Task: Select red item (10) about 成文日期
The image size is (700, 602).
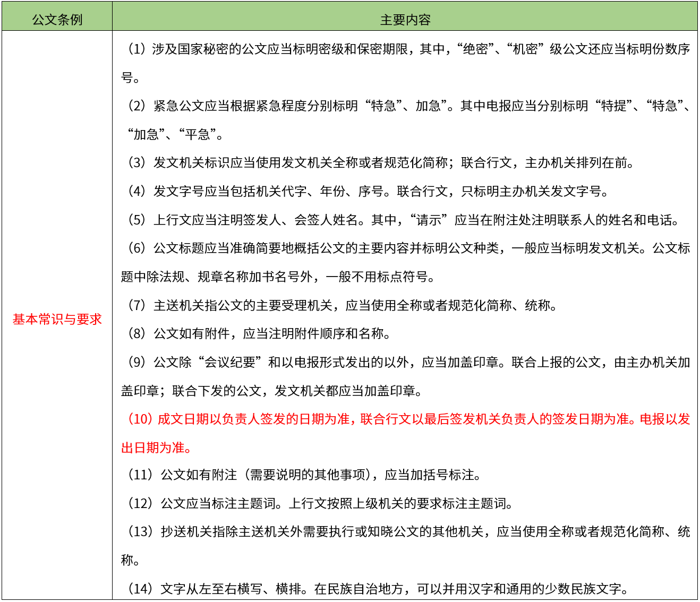Action: tap(405, 419)
